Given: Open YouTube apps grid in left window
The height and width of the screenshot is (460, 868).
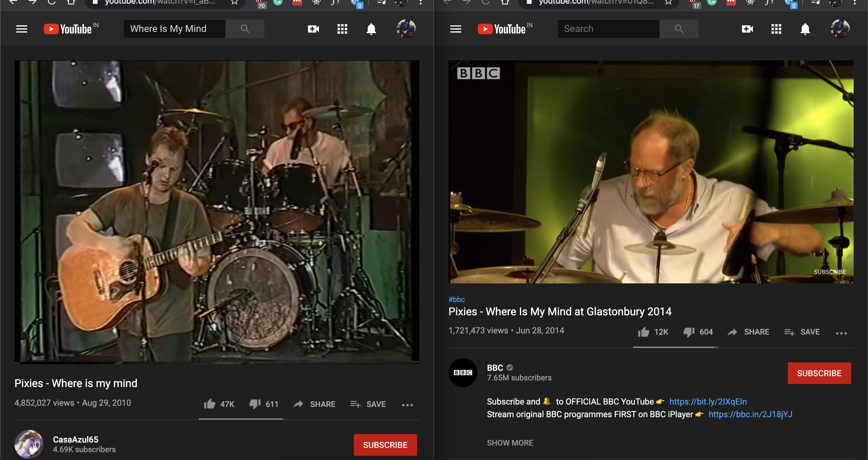Looking at the screenshot, I should point(342,29).
